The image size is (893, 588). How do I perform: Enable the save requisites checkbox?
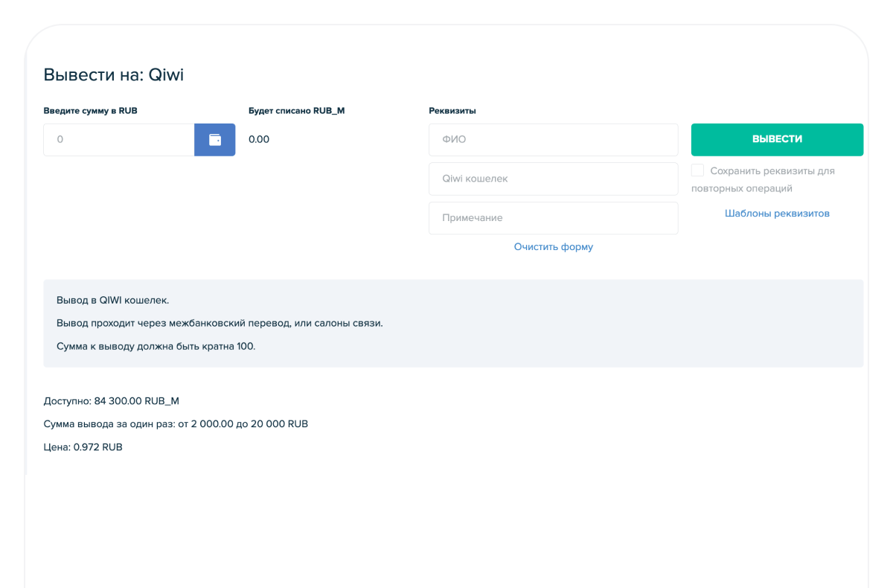[x=697, y=170]
